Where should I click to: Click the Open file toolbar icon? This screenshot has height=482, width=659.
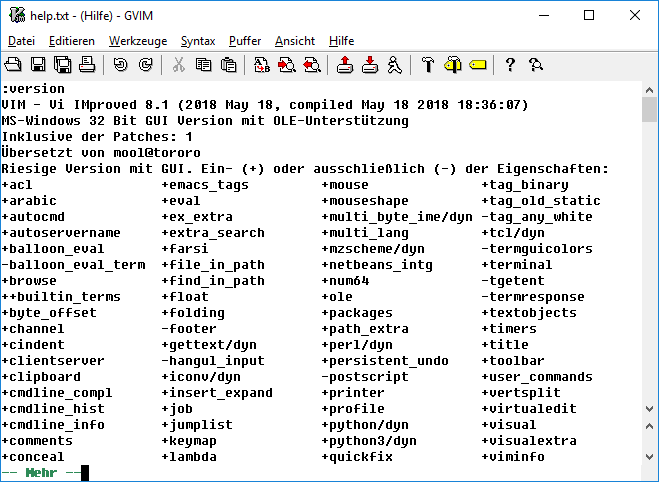tap(13, 65)
